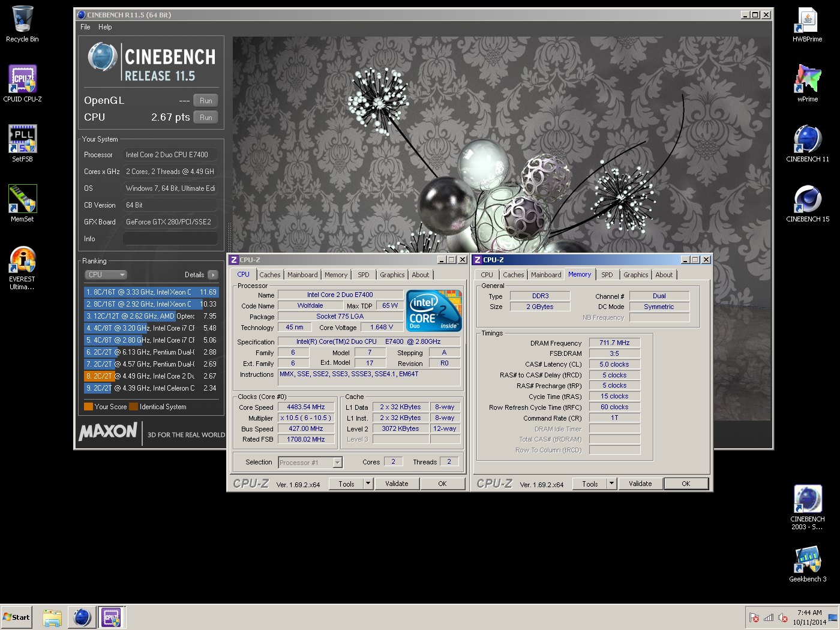Screen dimensions: 840x630
Task: Click Validate in right CPU-Z window
Action: tap(640, 484)
